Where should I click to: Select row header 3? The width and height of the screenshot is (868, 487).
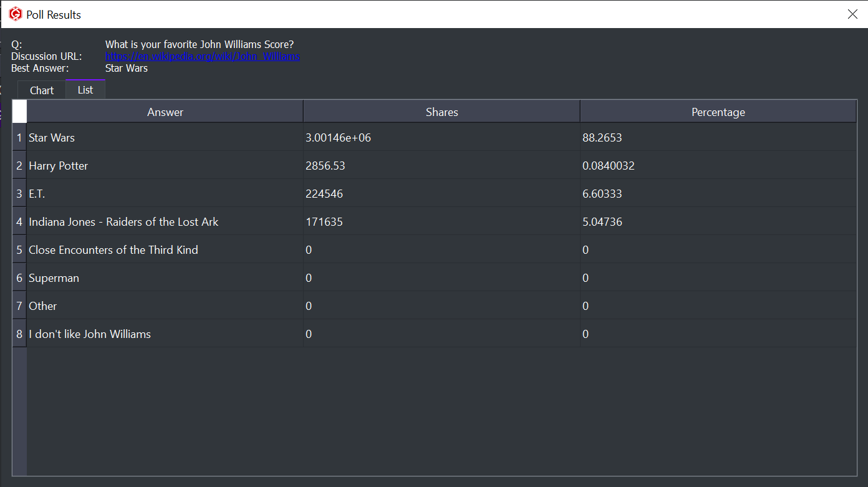click(x=19, y=193)
